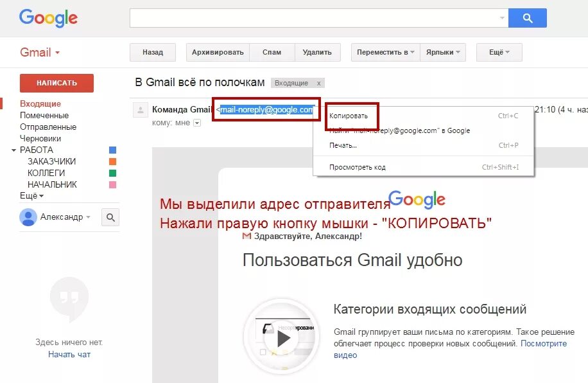Click the pink НАЧАЛЬНИК color swatch
Screen dimensions: 588x383
(112, 184)
